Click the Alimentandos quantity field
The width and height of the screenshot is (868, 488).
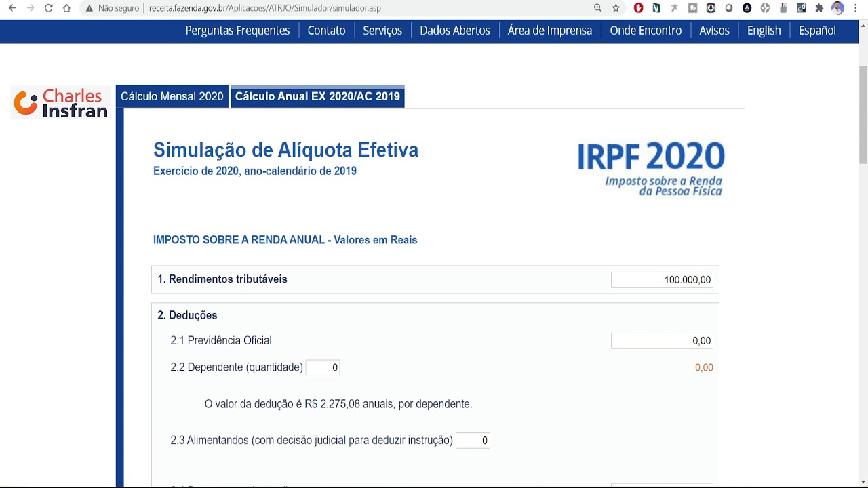point(473,441)
